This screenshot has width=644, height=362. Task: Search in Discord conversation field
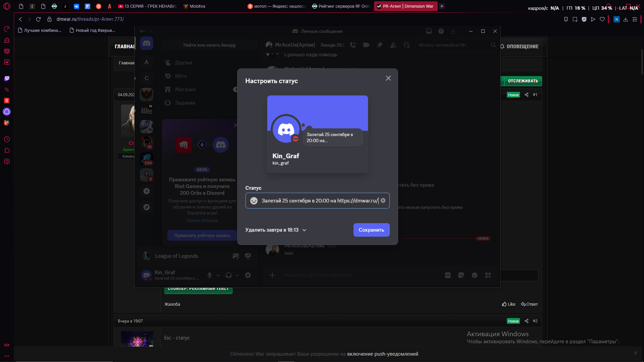pos(457,45)
